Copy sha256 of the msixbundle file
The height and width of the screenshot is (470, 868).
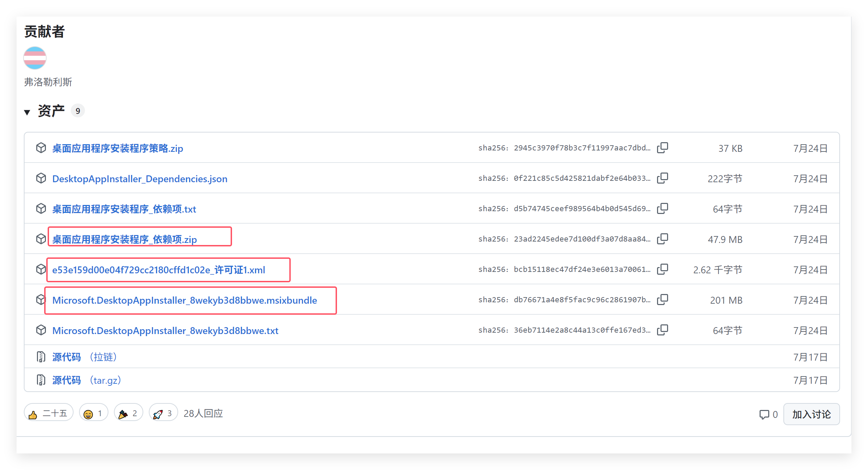pyautogui.click(x=662, y=300)
